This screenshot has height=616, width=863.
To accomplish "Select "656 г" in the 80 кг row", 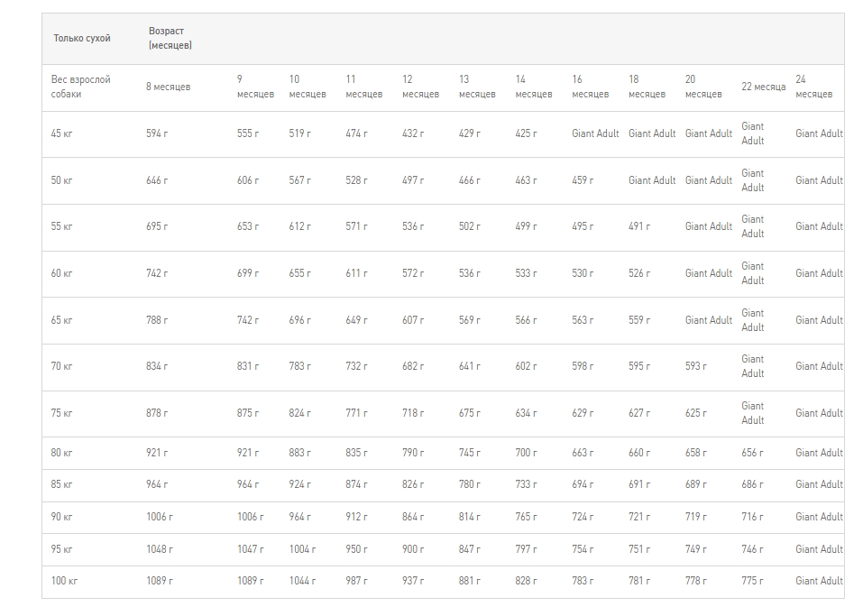I will coord(752,453).
